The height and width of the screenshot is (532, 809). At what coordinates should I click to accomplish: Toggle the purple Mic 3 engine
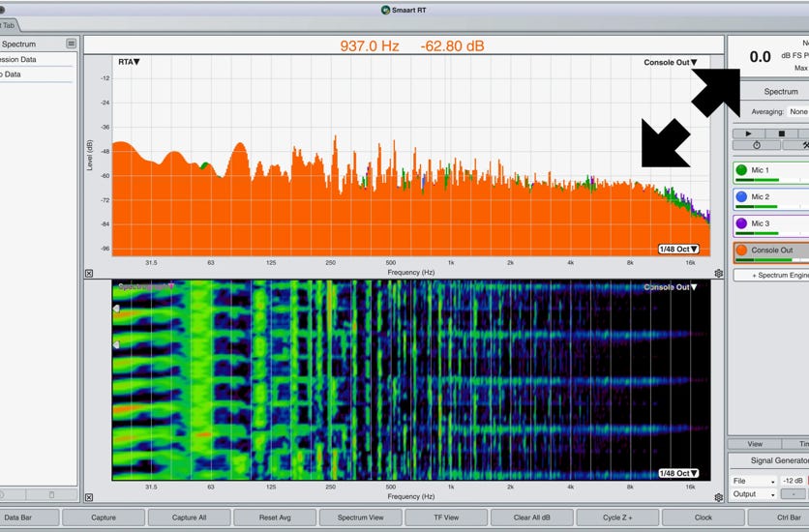pyautogui.click(x=741, y=223)
